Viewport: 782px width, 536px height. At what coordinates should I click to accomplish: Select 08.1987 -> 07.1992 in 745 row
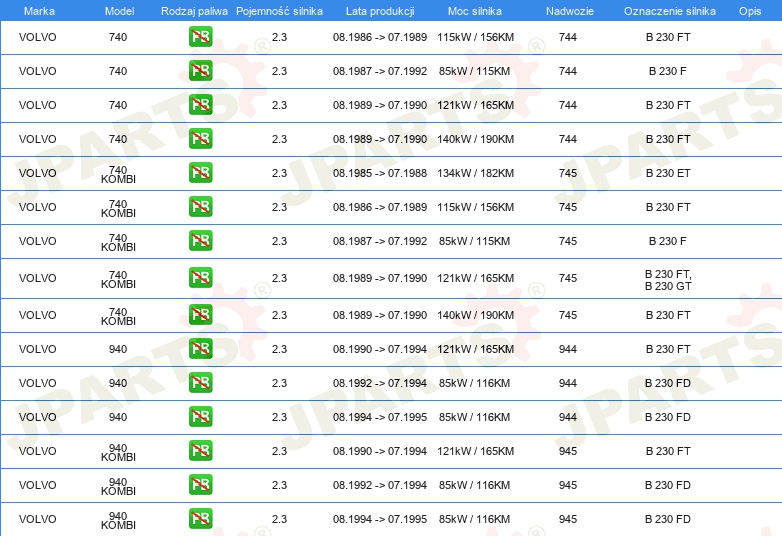click(x=380, y=241)
